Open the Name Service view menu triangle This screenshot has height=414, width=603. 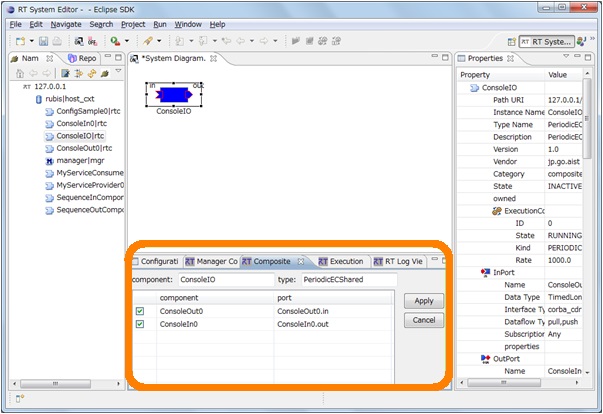click(118, 71)
